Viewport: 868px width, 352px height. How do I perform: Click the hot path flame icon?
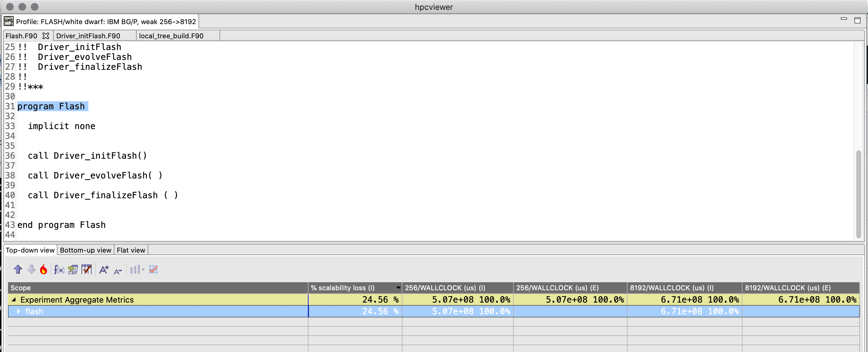click(x=44, y=270)
